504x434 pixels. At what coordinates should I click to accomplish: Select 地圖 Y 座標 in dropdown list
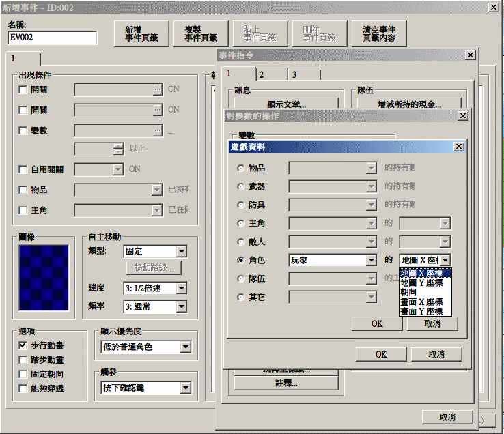(425, 283)
